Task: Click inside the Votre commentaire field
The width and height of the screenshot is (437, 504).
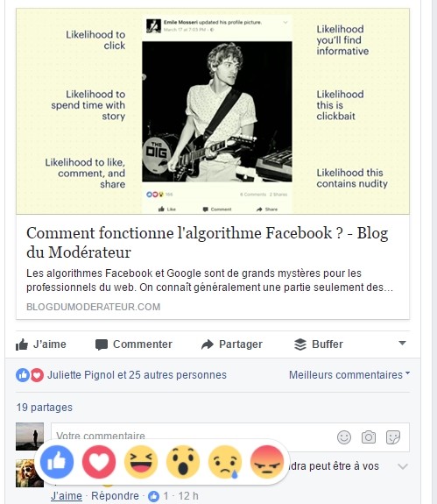Action: [193, 437]
